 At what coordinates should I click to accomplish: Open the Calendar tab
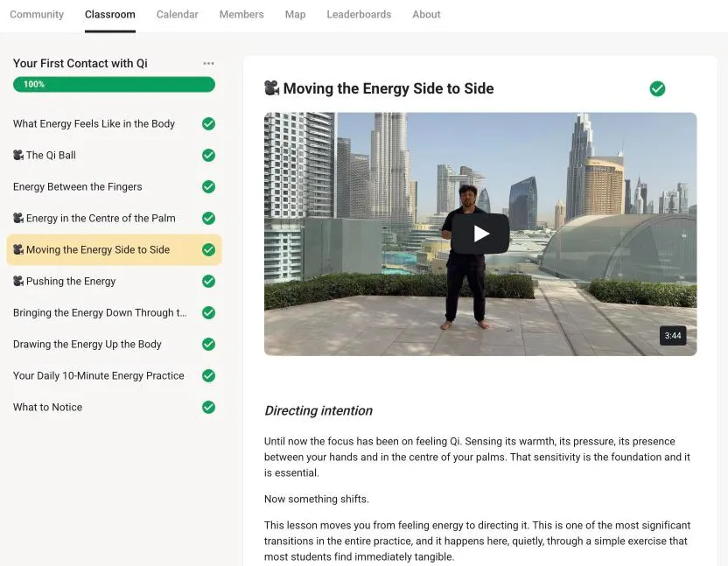click(x=178, y=14)
